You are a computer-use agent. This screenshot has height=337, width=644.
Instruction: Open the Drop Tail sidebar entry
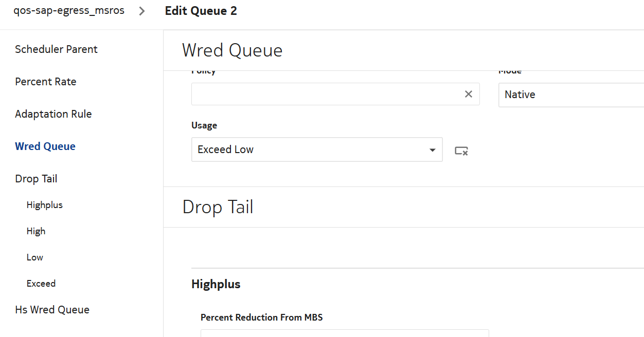tap(36, 179)
